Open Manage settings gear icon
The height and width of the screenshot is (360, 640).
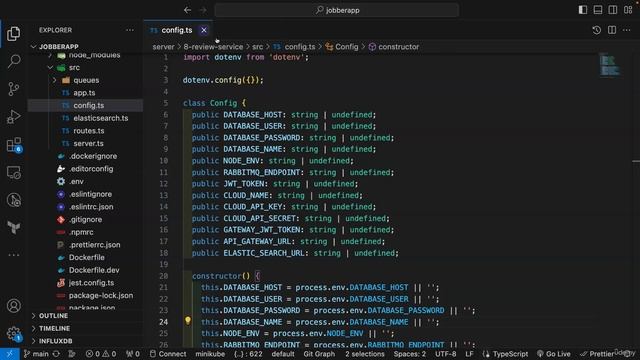pos(13,333)
